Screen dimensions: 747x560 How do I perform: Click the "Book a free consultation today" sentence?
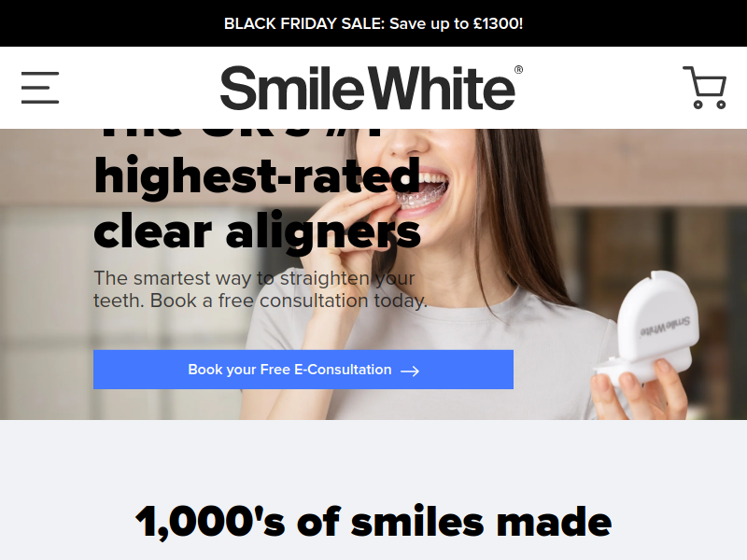point(289,301)
